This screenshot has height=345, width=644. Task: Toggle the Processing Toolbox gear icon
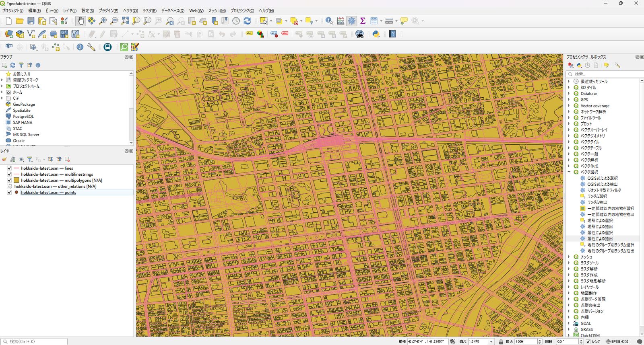(352, 21)
